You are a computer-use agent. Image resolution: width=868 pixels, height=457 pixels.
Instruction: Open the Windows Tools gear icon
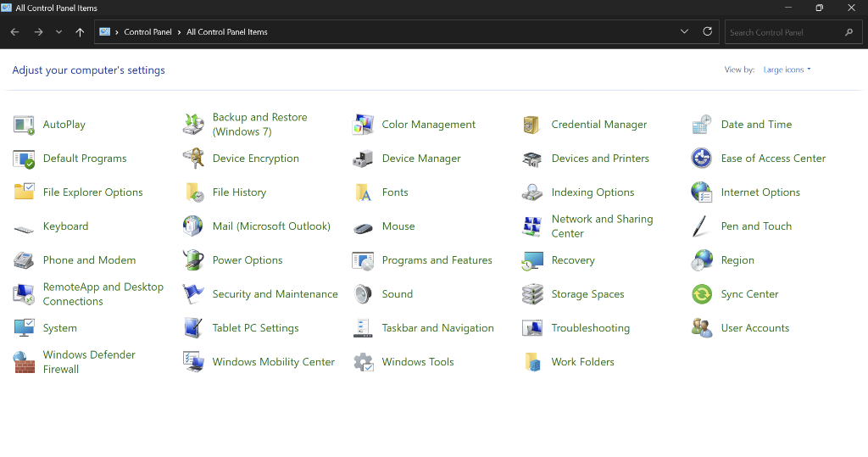coord(363,362)
